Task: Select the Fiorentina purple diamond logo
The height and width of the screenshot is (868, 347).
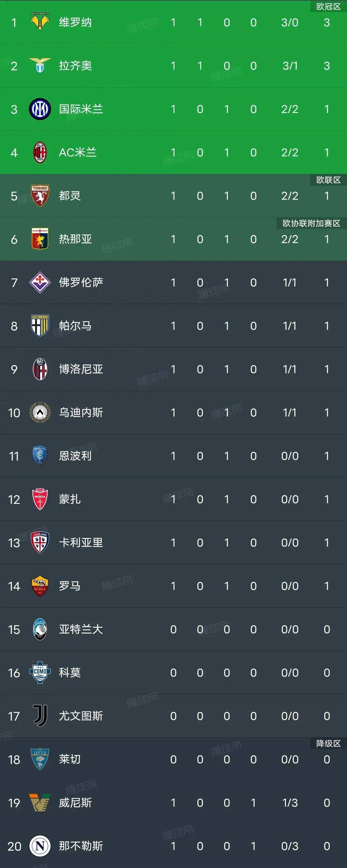Action: [x=40, y=282]
